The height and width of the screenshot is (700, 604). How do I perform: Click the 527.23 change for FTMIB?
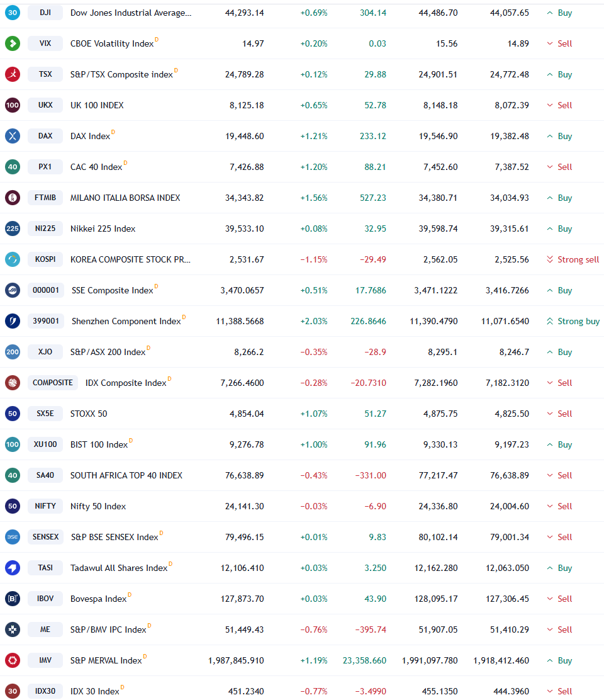tap(373, 198)
